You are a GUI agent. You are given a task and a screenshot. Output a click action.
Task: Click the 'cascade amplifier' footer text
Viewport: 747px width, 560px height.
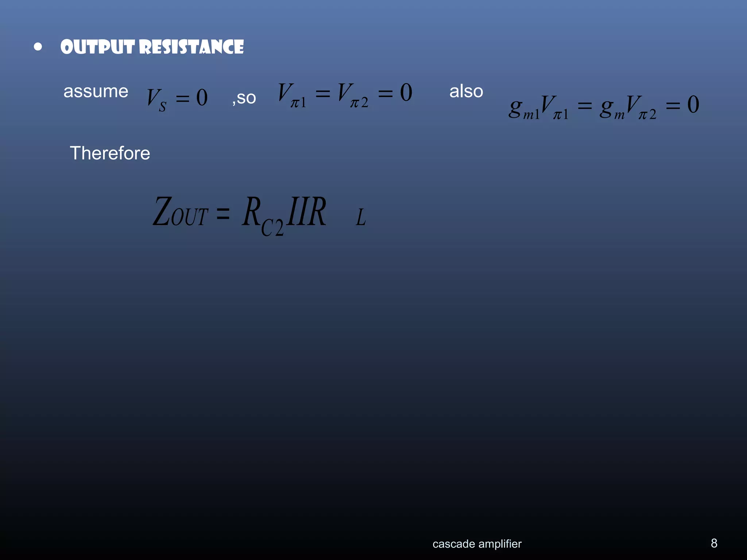point(477,544)
